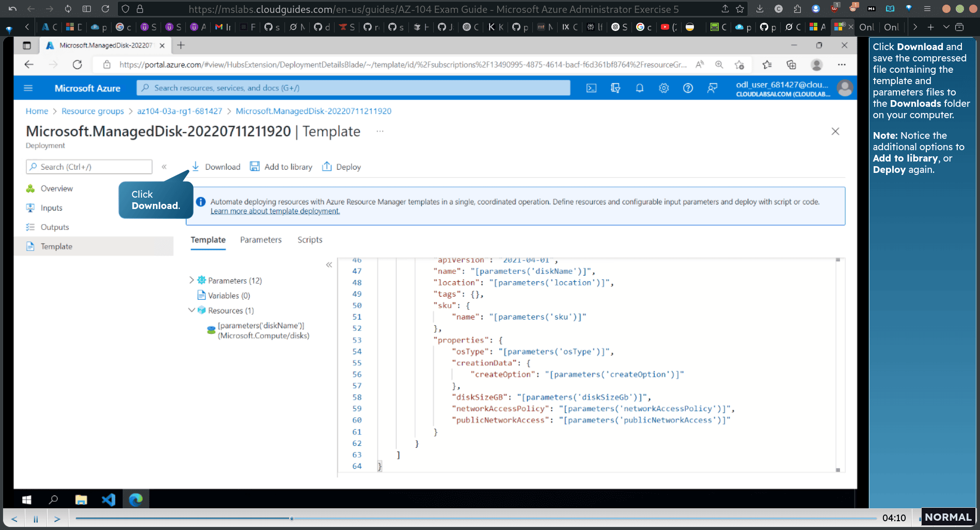Open Edge profile icon

[816, 65]
